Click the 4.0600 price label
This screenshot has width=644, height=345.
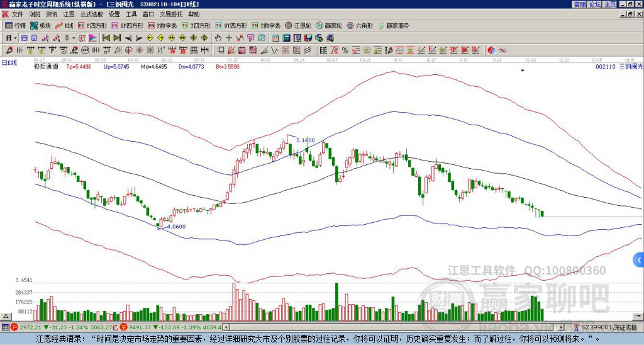coord(176,227)
